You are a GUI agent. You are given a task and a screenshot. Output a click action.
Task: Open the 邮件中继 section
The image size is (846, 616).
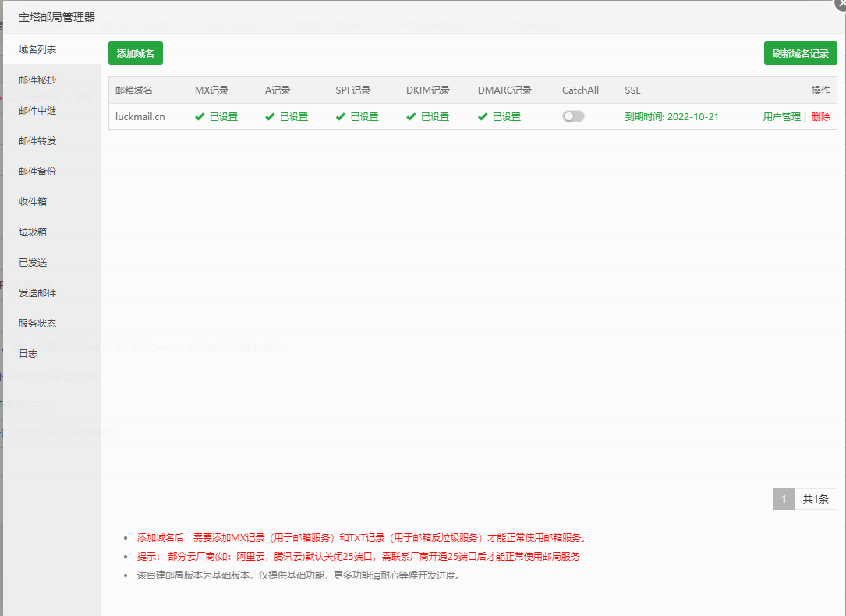pyautogui.click(x=51, y=111)
